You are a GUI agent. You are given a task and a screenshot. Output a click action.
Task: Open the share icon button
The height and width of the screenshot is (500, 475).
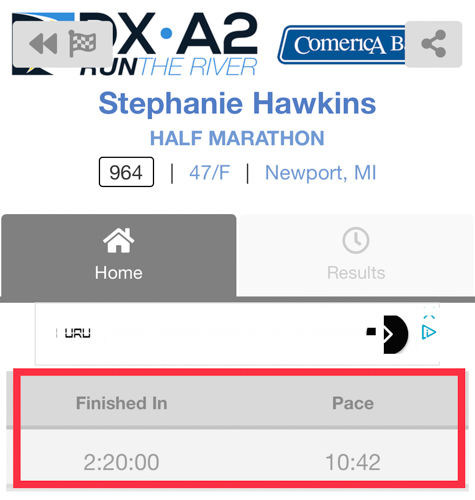(x=433, y=44)
